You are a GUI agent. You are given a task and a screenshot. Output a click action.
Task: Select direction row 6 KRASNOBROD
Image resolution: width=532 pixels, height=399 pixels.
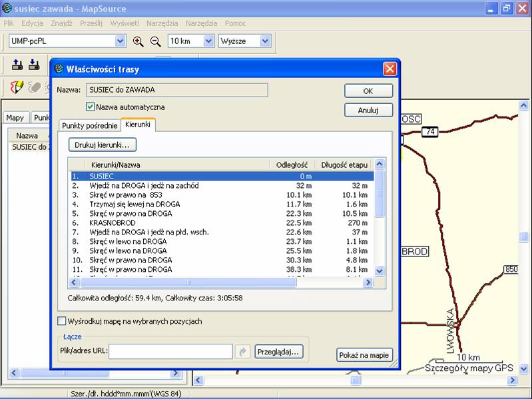pyautogui.click(x=222, y=223)
